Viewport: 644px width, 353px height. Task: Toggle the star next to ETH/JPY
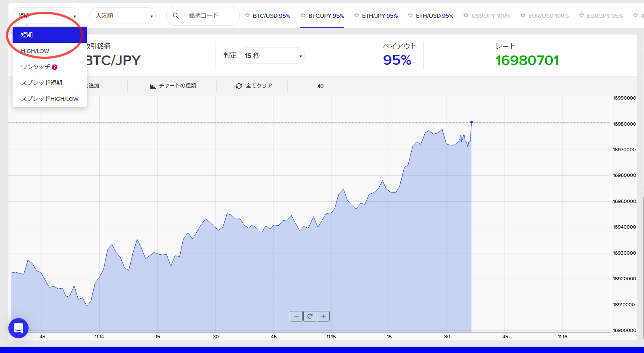(x=357, y=16)
